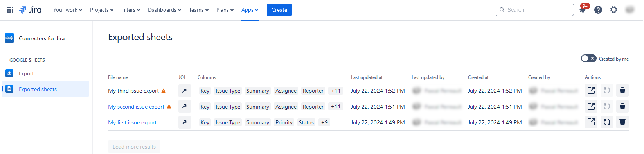
Task: Open the Help question mark icon
Action: point(598,10)
